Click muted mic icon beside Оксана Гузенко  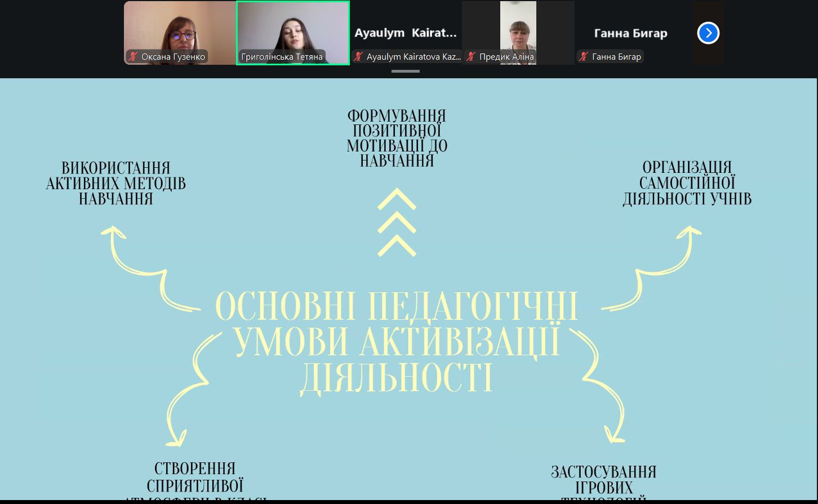[133, 56]
